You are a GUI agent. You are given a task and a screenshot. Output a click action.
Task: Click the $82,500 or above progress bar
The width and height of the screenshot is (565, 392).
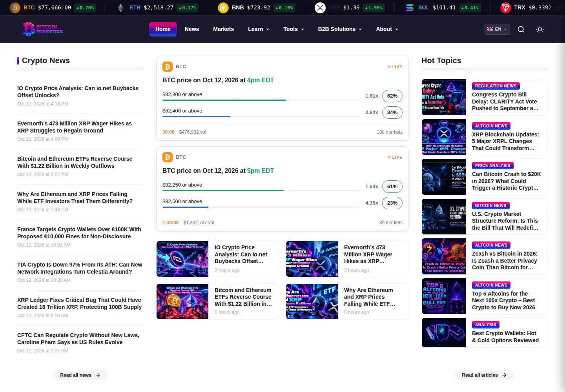coord(262,207)
